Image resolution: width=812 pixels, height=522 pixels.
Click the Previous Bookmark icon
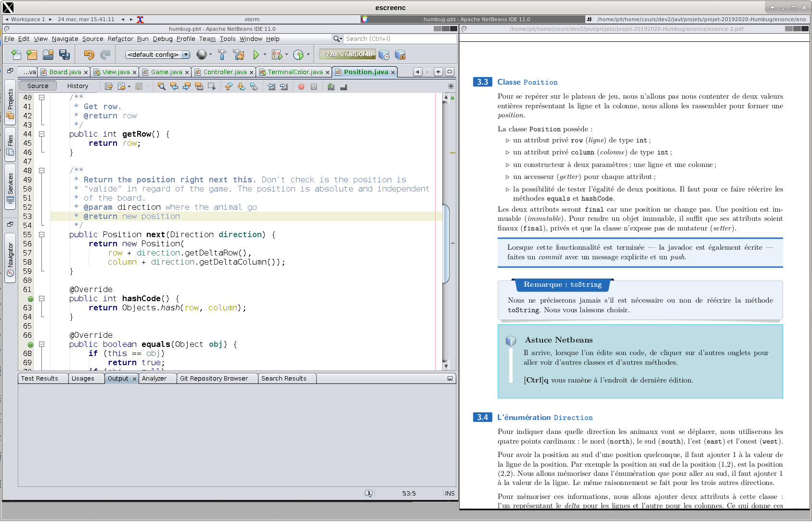coord(229,86)
